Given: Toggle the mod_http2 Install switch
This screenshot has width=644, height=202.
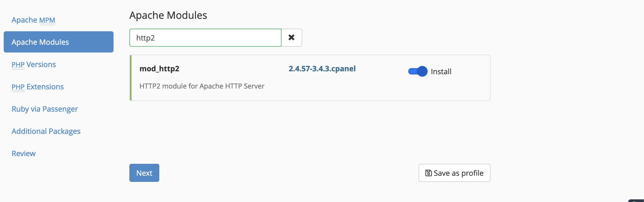Looking at the screenshot, I should pyautogui.click(x=418, y=71).
